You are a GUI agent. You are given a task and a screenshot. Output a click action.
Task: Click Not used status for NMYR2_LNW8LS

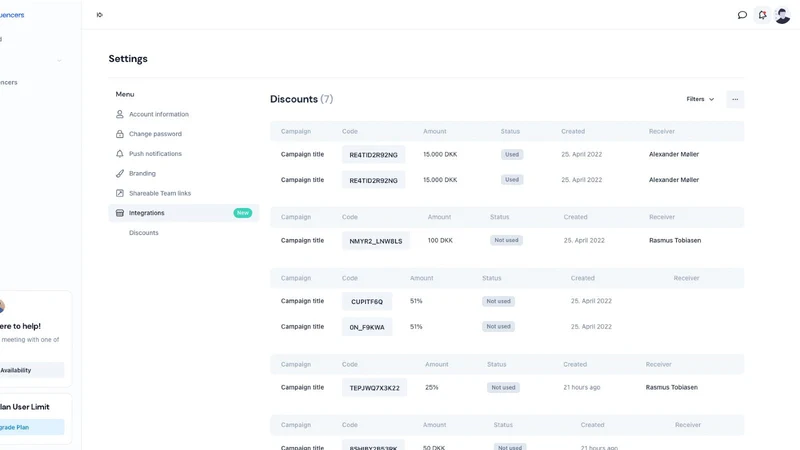(506, 240)
